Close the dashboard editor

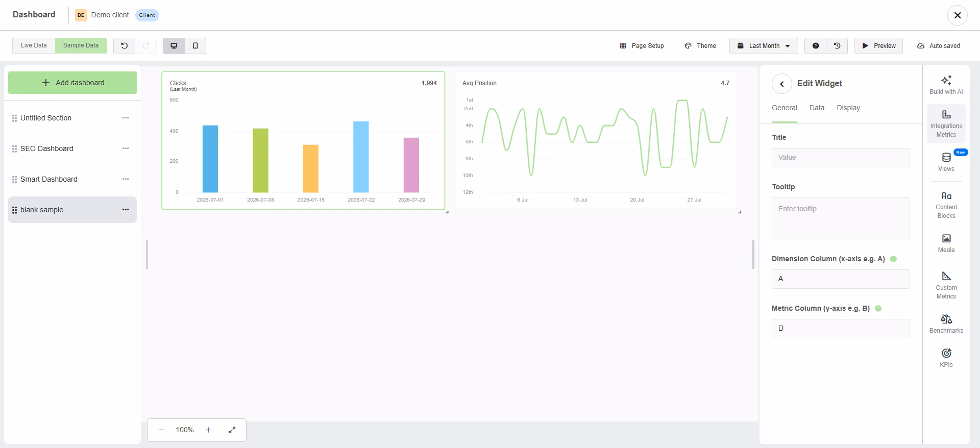click(957, 15)
